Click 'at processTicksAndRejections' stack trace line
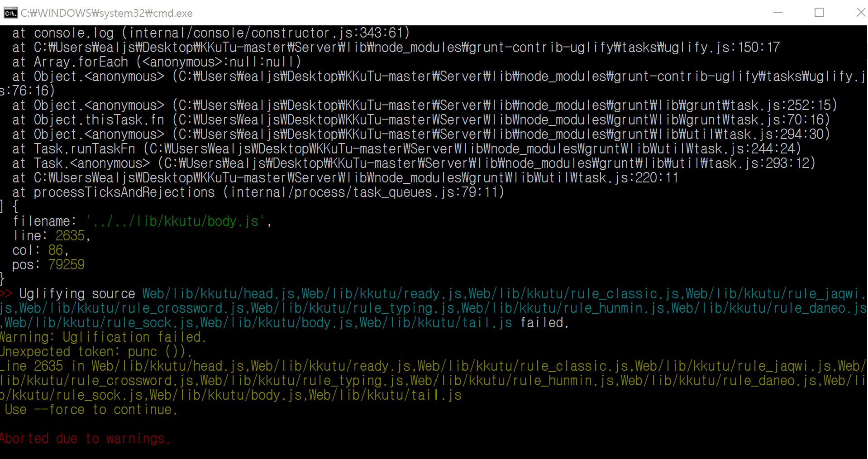868x459 pixels. point(258,192)
